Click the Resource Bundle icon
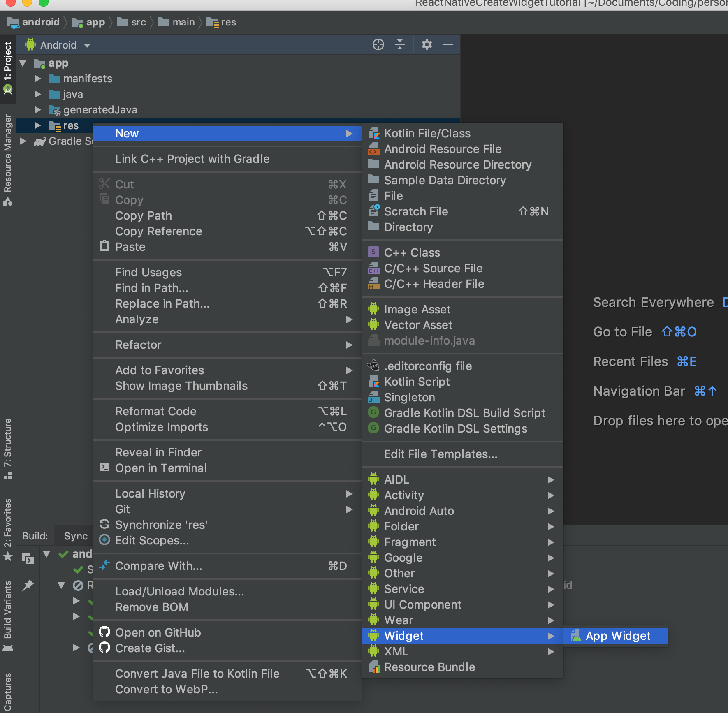 373,667
